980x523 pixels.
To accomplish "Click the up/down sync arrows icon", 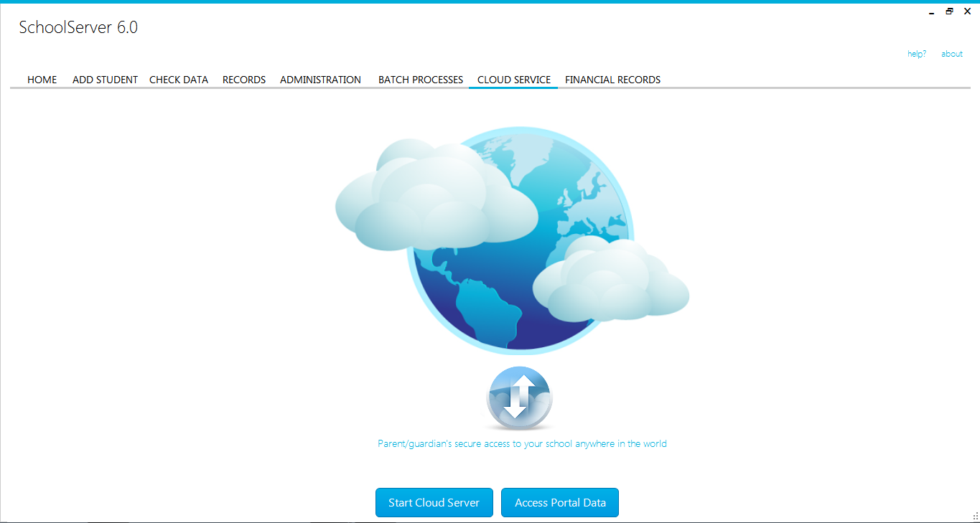I will click(519, 398).
